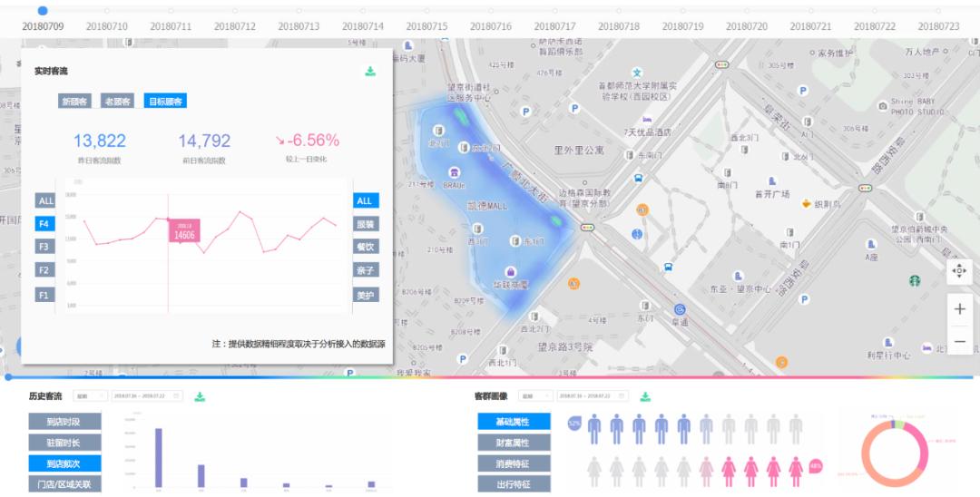Filter by 餐饮 category
This screenshot has width=980, height=497.
pyautogui.click(x=366, y=248)
